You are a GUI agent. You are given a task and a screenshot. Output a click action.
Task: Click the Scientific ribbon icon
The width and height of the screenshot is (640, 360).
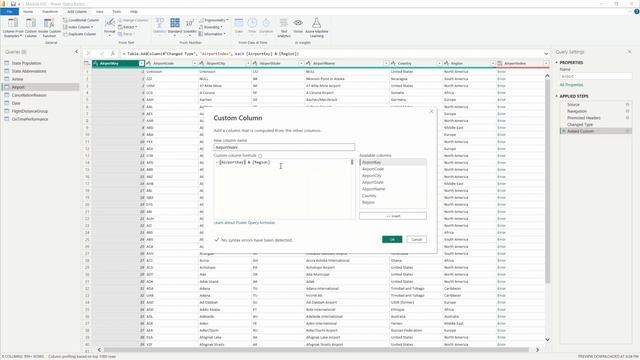pos(190,27)
